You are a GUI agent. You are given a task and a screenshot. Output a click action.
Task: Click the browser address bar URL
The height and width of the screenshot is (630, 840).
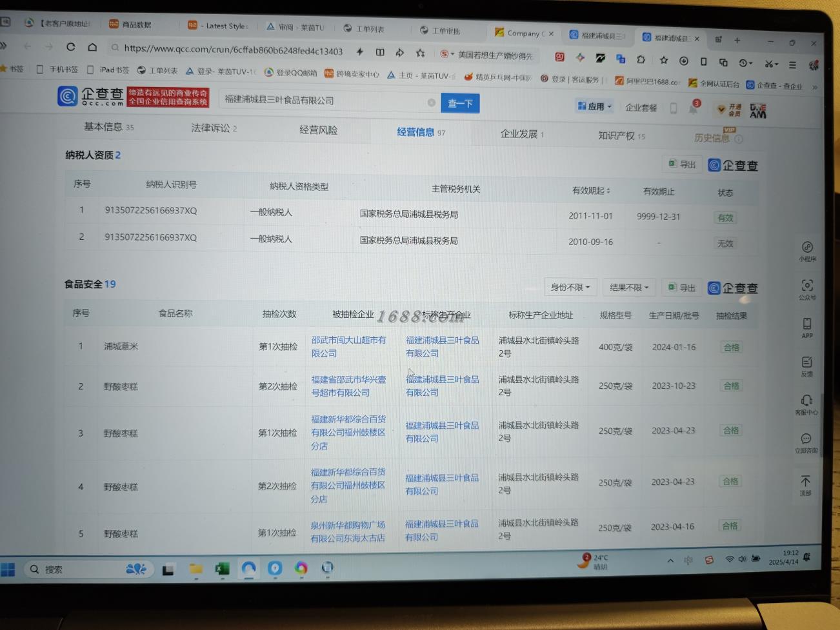coord(233,49)
